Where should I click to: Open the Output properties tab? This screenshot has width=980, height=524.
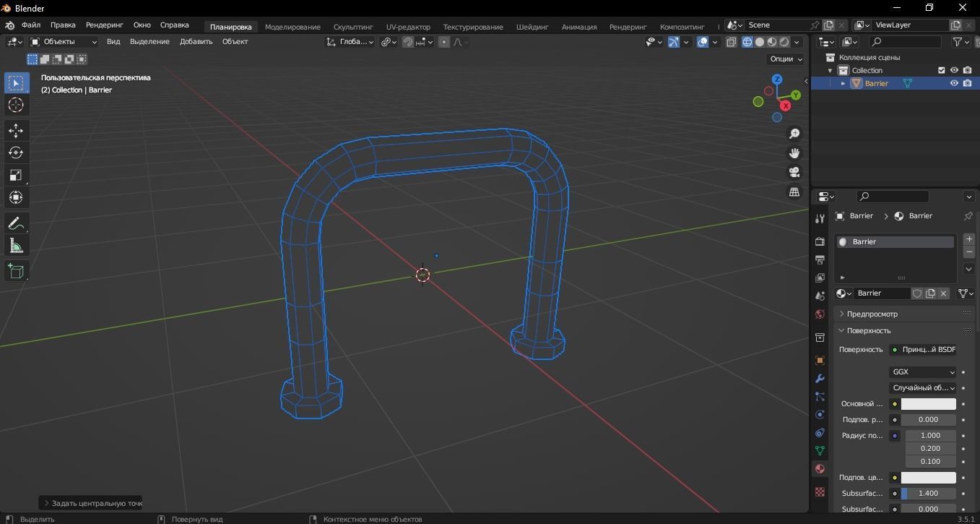pos(820,259)
